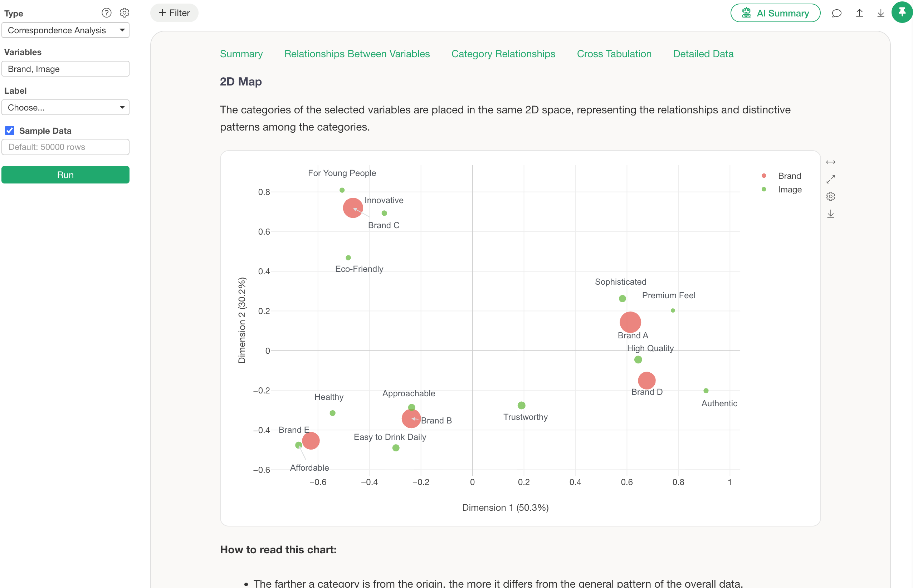Toggle the Sample Data checkbox

10,131
